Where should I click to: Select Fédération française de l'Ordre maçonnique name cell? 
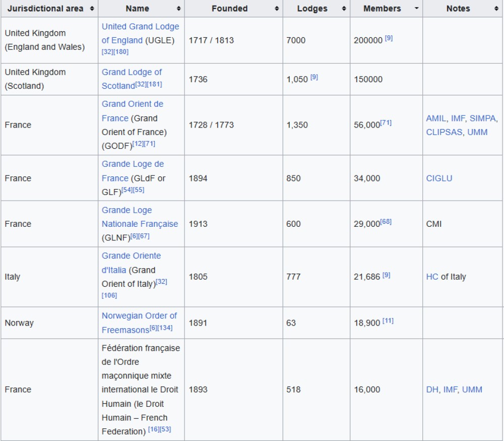tap(141, 390)
